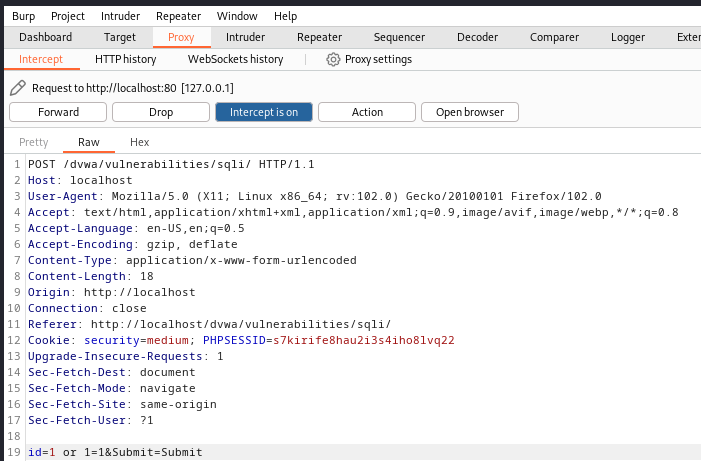This screenshot has height=461, width=701.
Task: Open the HTTP history sub-tab
Action: pos(126,59)
